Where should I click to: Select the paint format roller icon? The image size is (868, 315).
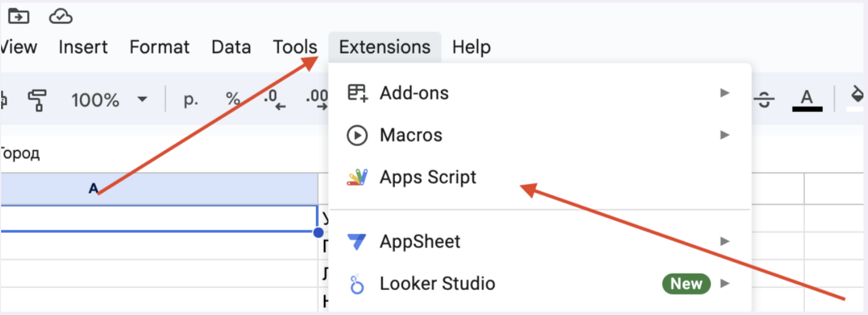pos(37,100)
